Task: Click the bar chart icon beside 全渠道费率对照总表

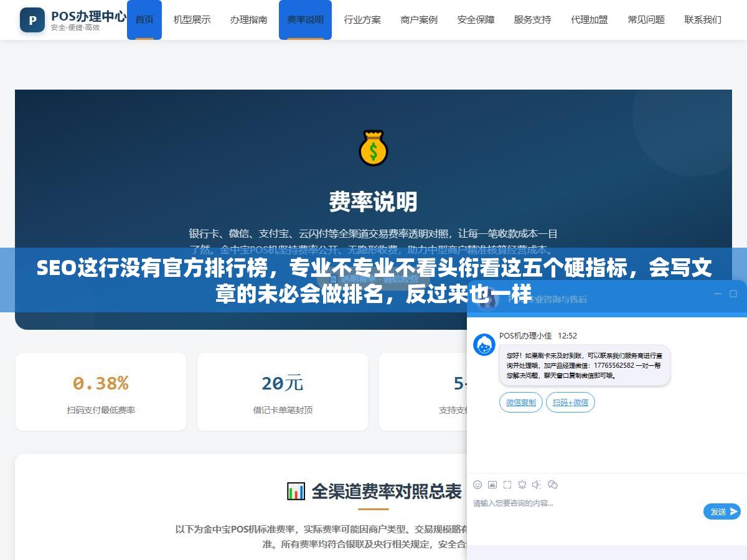Action: click(x=296, y=491)
